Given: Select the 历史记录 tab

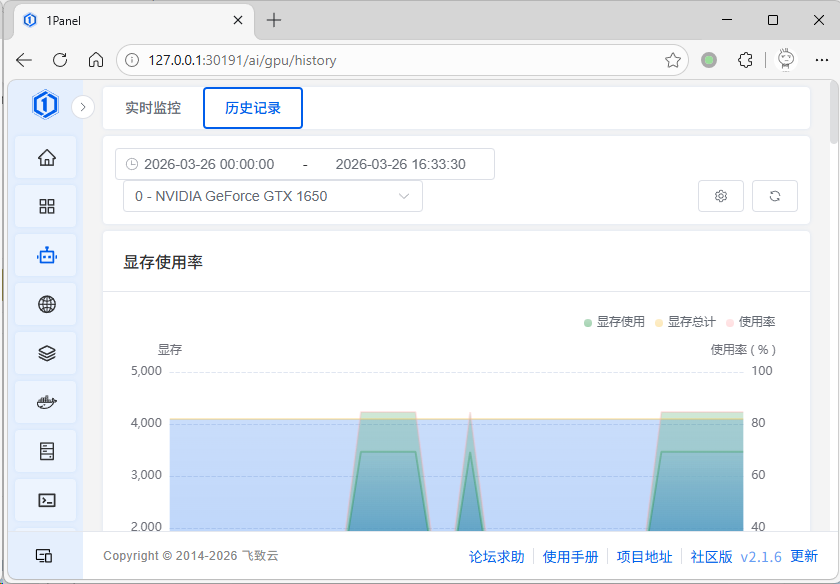Looking at the screenshot, I should [253, 108].
